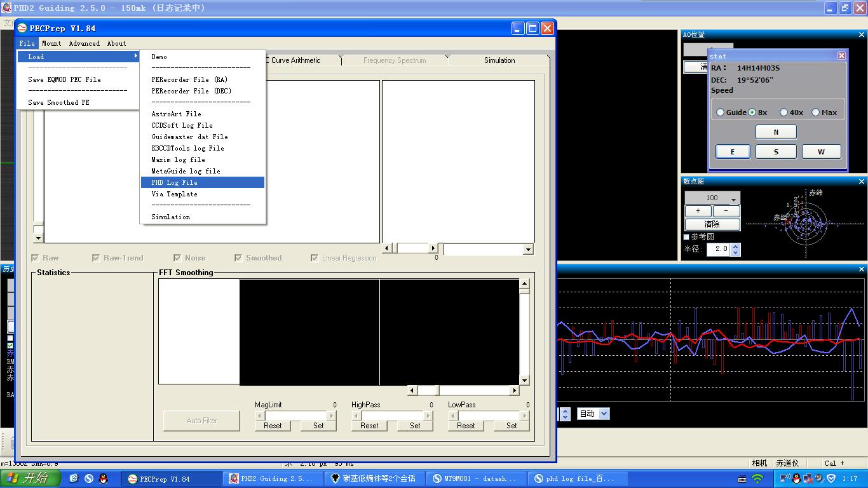Image resolution: width=868 pixels, height=488 pixels.
Task: Switch to MT9M001 datasheet taskbar item
Action: pyautogui.click(x=477, y=478)
